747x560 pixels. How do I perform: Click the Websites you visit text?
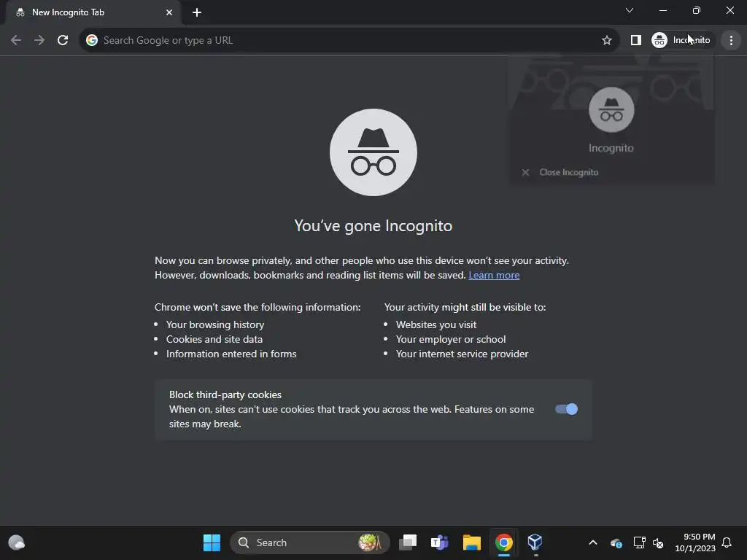point(436,324)
